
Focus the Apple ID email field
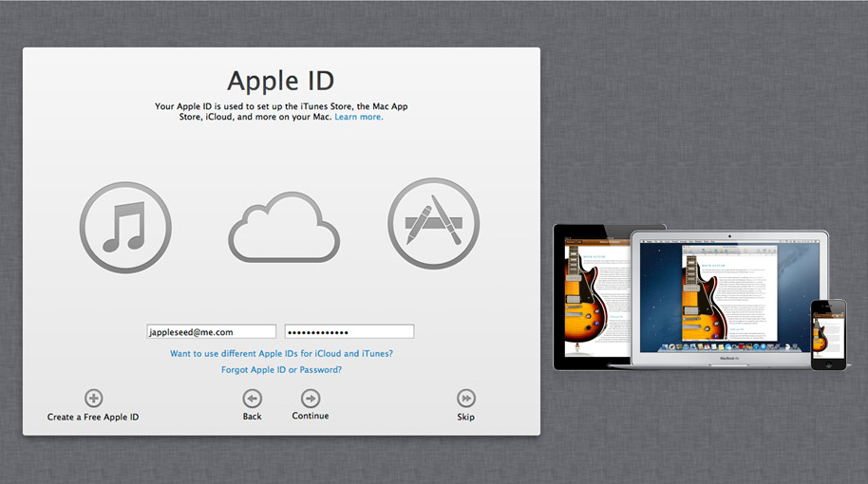point(212,332)
